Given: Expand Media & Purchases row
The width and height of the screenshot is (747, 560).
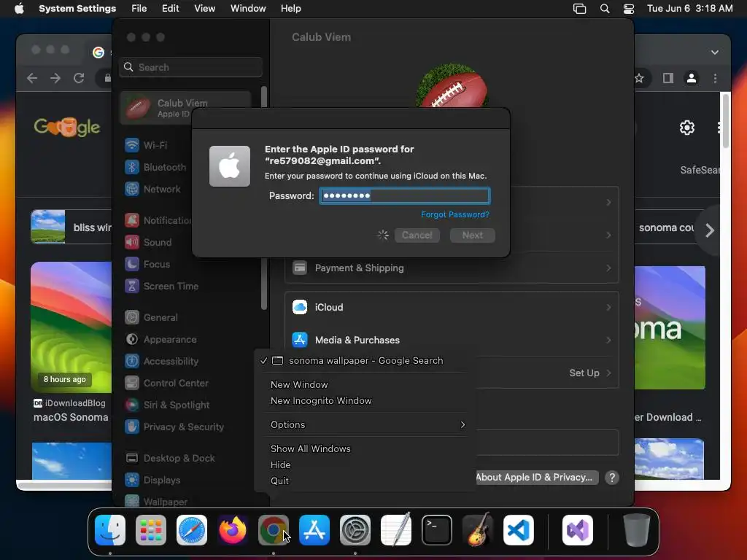Looking at the screenshot, I should [452, 340].
